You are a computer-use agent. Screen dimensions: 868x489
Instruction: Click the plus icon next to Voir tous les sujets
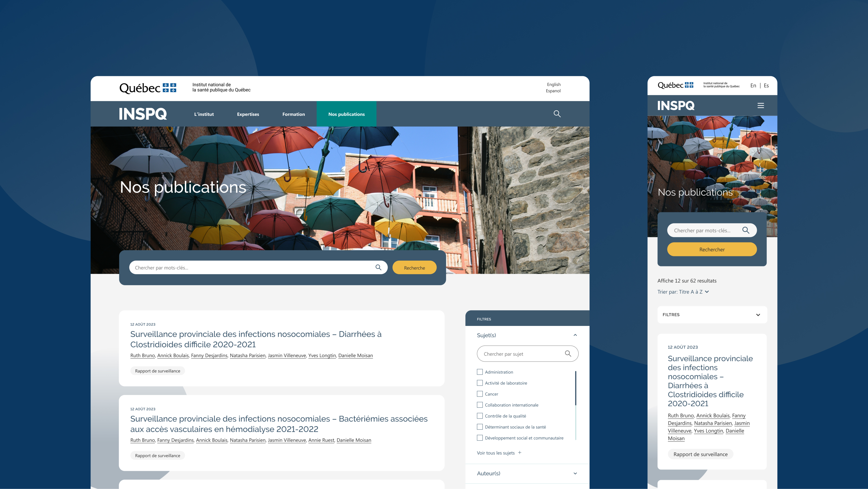[520, 453]
